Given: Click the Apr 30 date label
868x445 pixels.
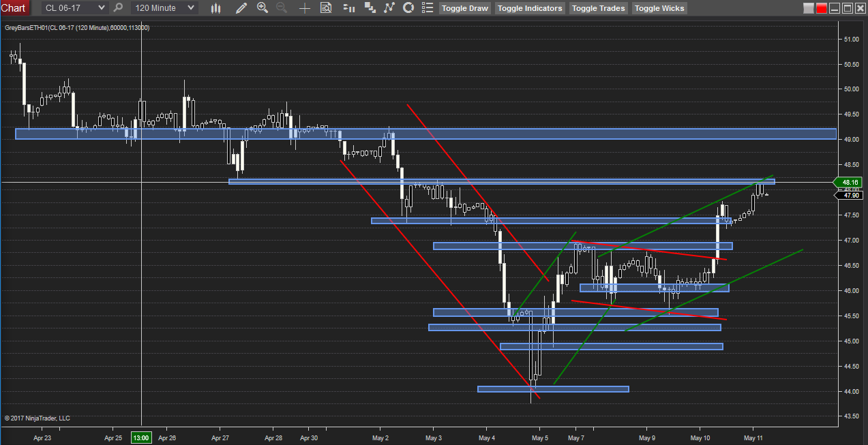Looking at the screenshot, I should tap(310, 438).
